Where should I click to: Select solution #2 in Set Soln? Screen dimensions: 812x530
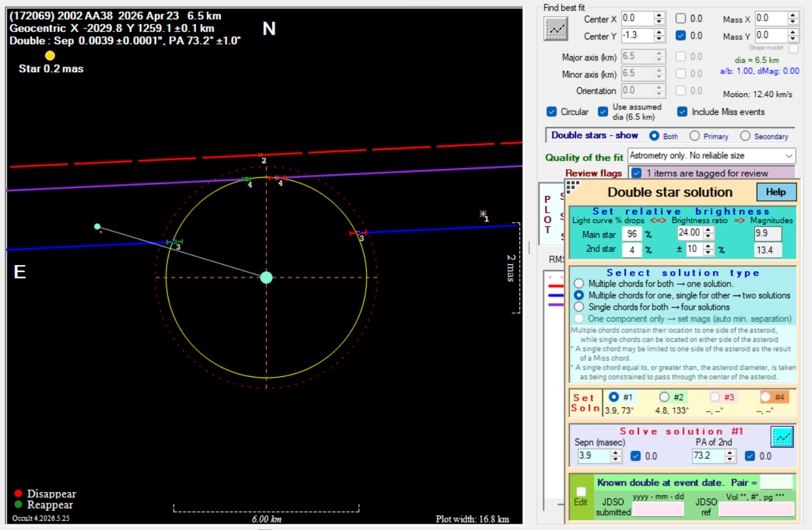[665, 397]
